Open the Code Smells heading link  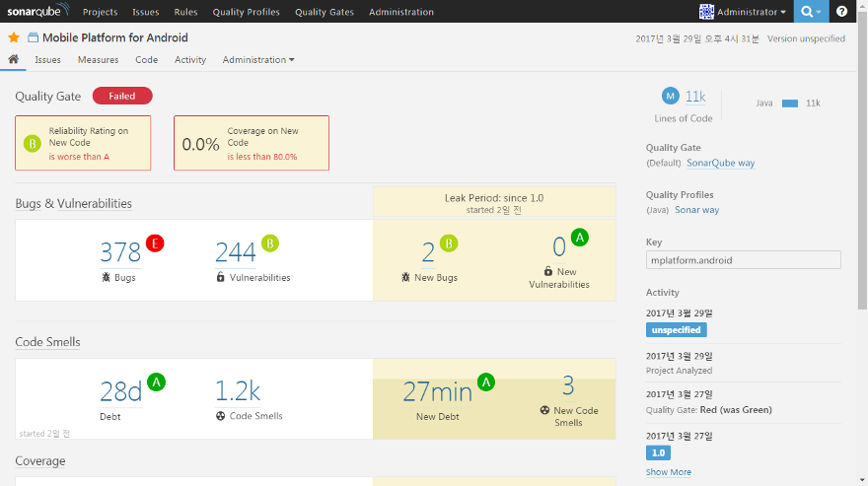click(x=47, y=341)
